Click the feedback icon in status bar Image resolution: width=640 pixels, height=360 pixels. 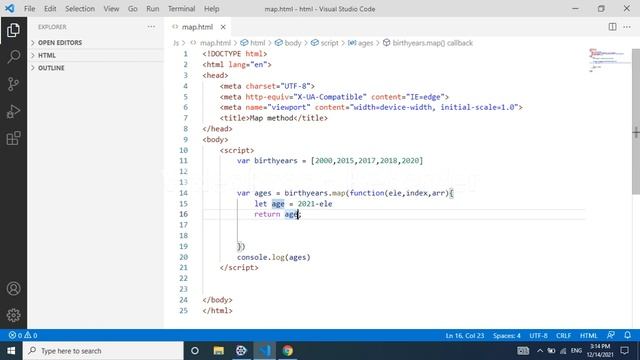611,335
